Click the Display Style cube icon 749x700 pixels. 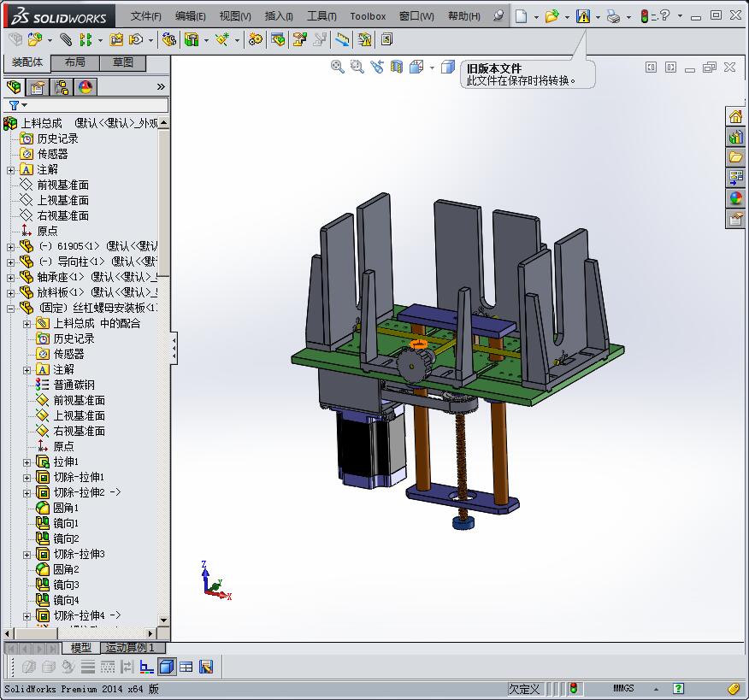(x=447, y=67)
